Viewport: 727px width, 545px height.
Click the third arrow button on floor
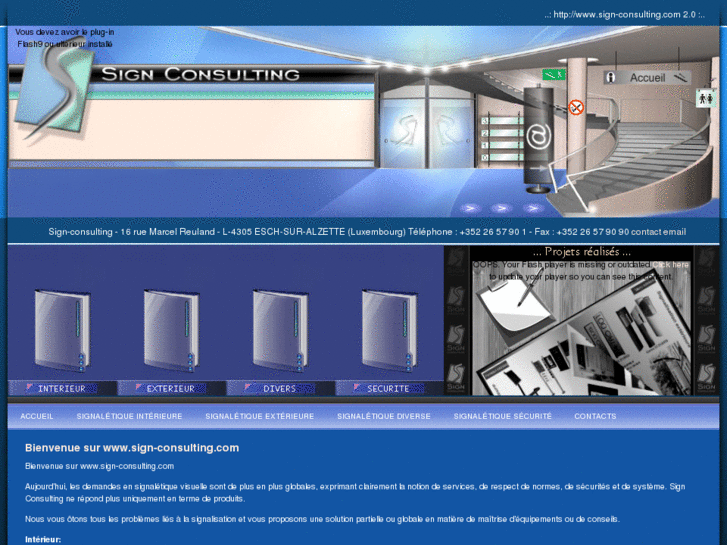point(533,208)
